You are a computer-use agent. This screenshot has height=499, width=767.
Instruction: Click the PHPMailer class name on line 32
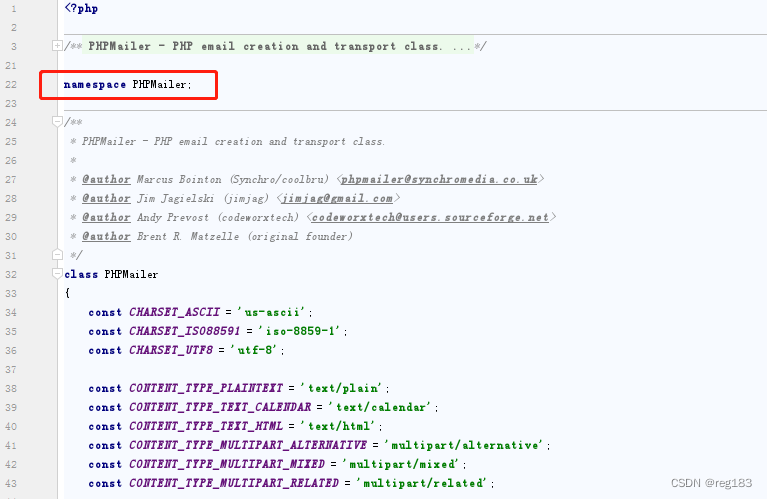(x=132, y=274)
